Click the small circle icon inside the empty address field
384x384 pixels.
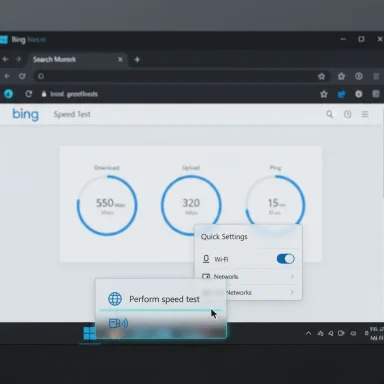41,76
